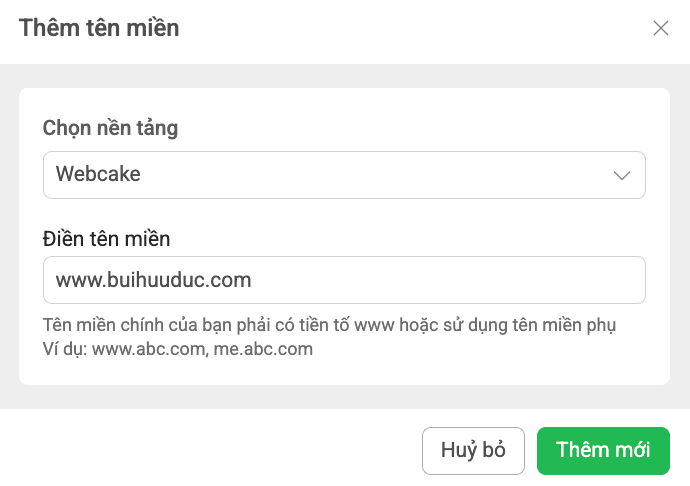Click the Điền tên miền label
The height and width of the screenshot is (486, 690).
106,238
